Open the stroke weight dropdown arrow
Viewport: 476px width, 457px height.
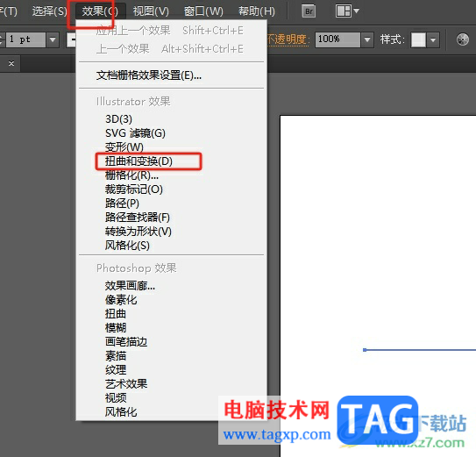(x=53, y=39)
